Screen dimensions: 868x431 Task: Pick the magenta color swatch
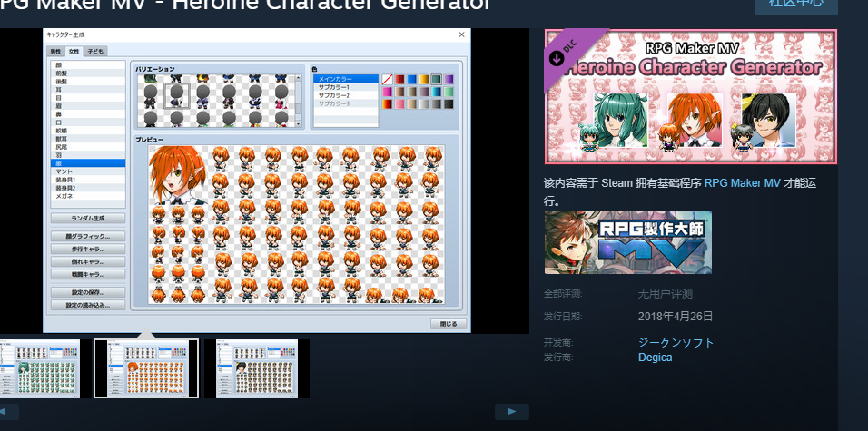click(387, 92)
